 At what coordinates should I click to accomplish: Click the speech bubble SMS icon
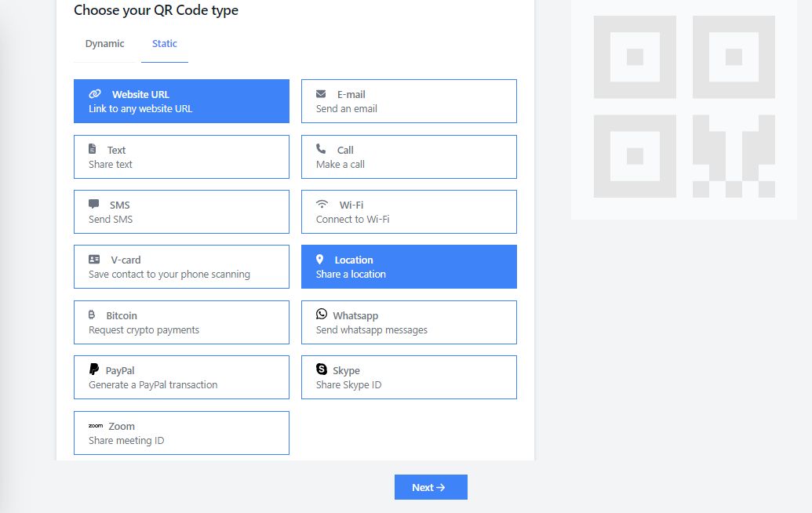(x=94, y=205)
